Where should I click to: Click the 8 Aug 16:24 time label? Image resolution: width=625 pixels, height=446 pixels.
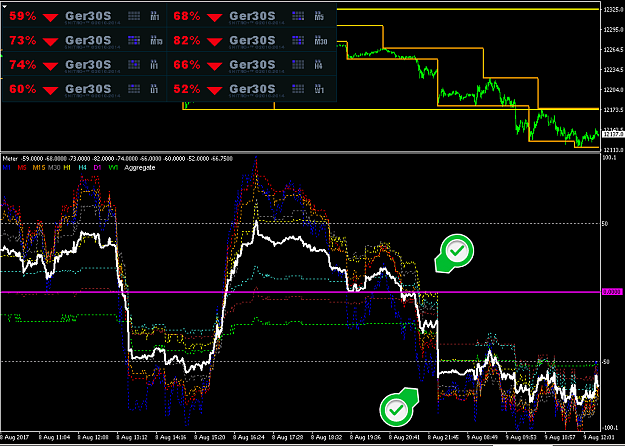[x=249, y=438]
